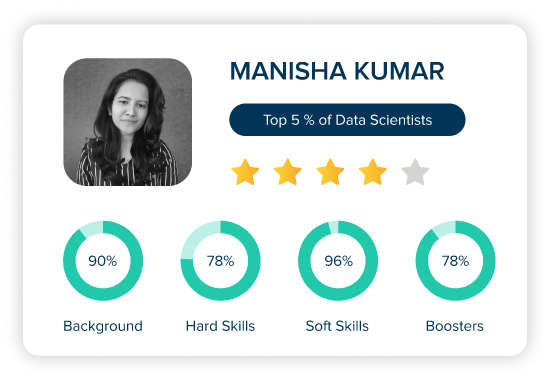Click the MANISHA KUMAR name heading
This screenshot has width=552, height=378.
[337, 71]
